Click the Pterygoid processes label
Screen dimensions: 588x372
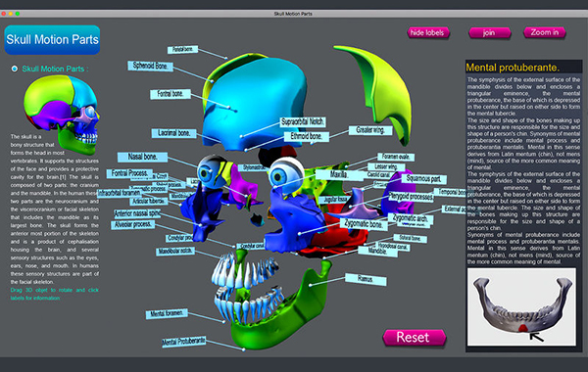[x=411, y=196]
